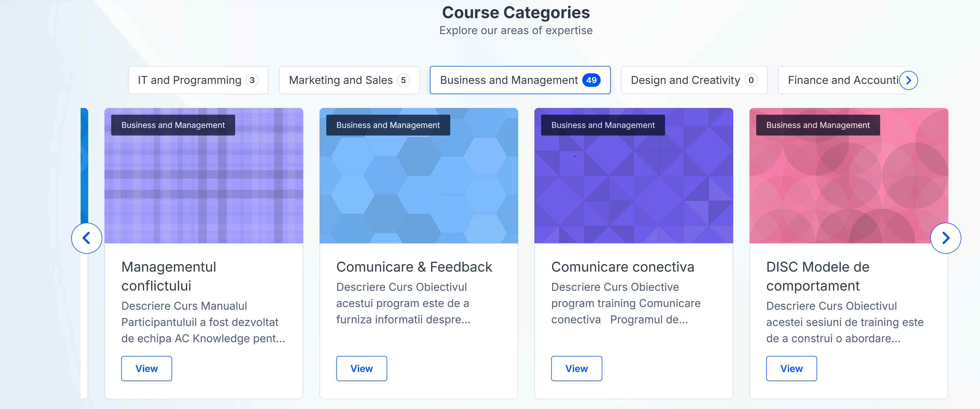Click the category tabs scroll-right arrow
This screenshot has width=980, height=409.
(x=909, y=80)
